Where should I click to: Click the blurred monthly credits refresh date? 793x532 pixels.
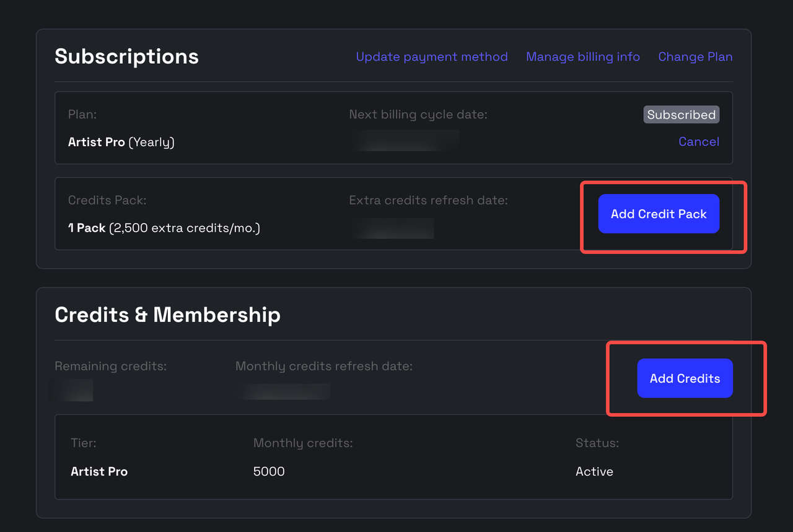click(x=283, y=391)
